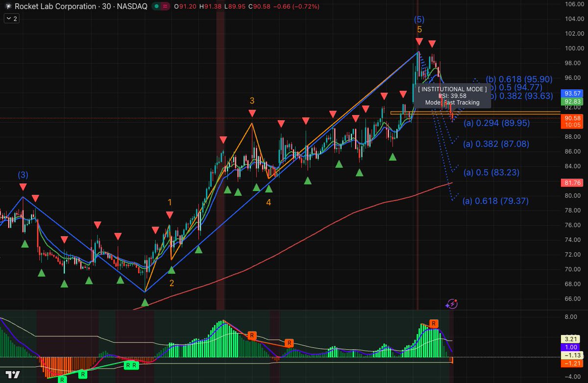Expand the collapsed indicators legend showing 2

[11, 19]
